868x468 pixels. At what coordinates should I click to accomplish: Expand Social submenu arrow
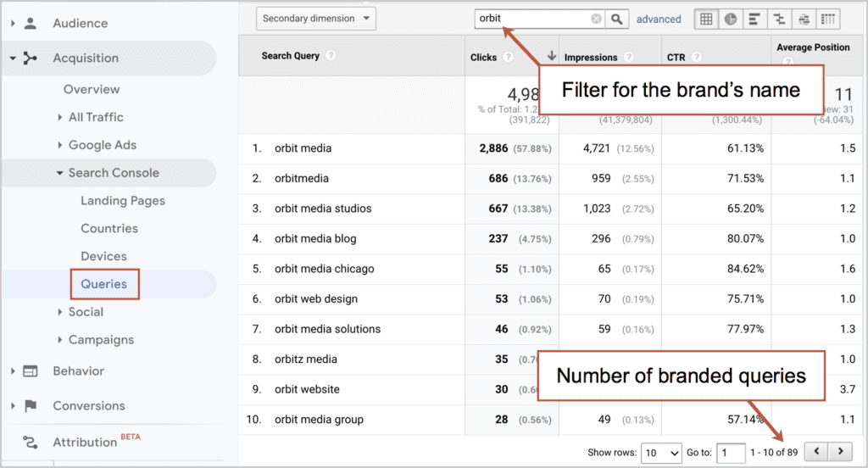60,312
